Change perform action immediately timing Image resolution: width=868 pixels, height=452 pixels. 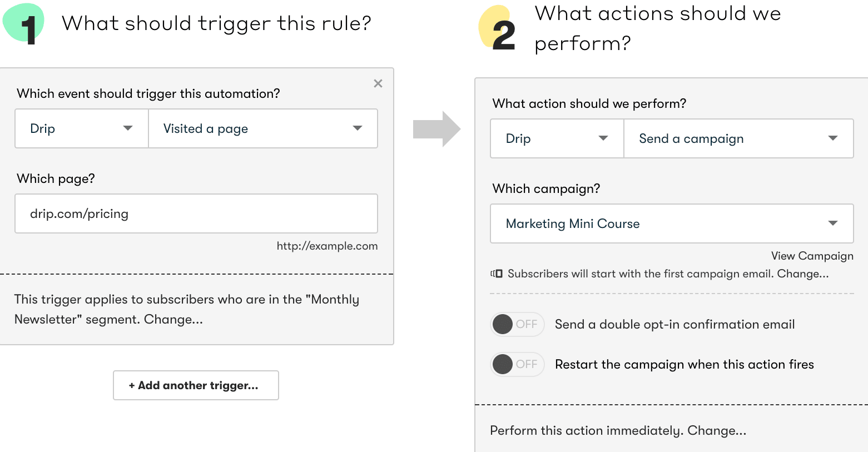717,430
